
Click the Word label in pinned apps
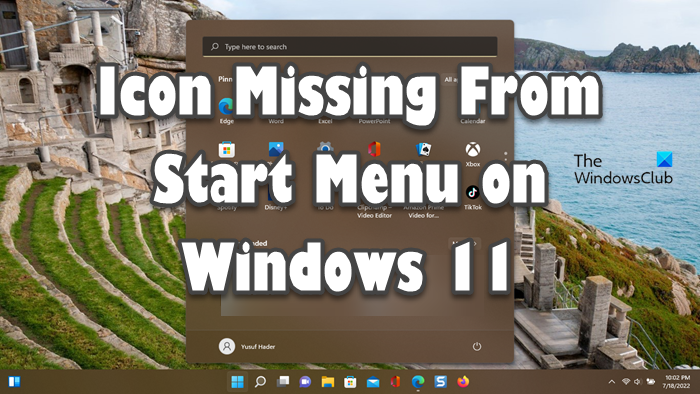276,121
